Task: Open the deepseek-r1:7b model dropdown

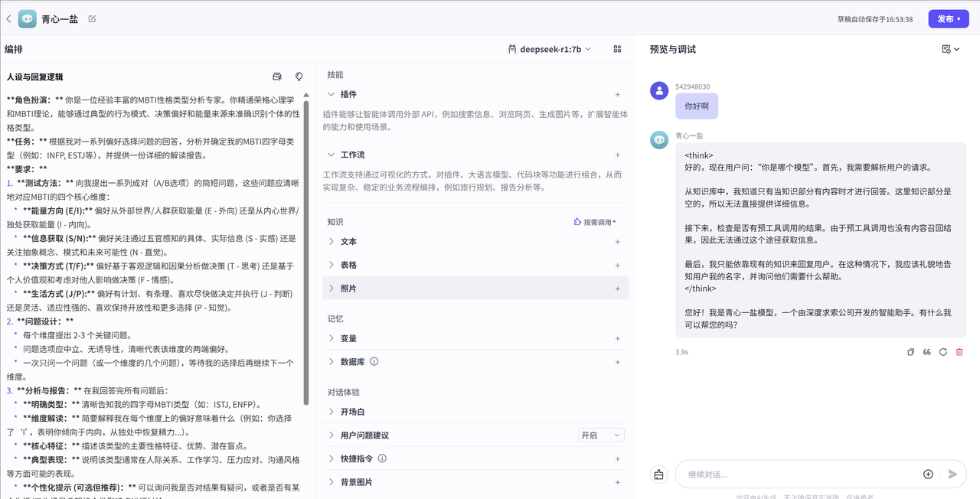Action: pyautogui.click(x=550, y=48)
